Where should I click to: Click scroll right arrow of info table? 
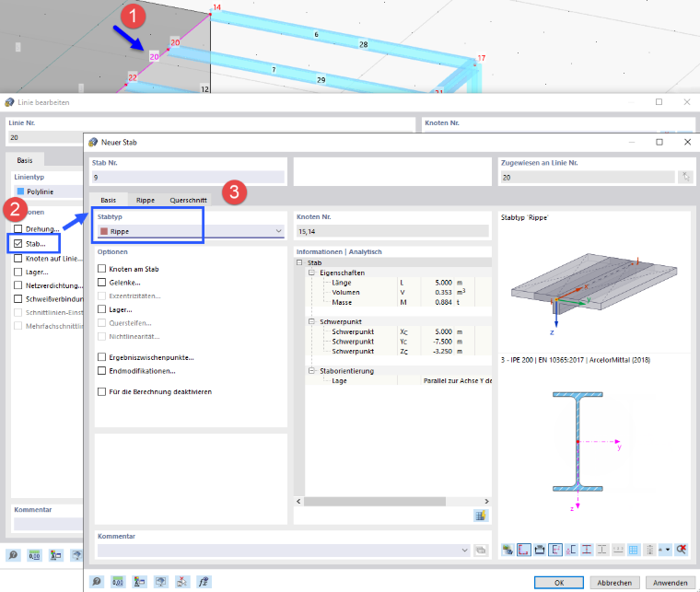[486, 502]
